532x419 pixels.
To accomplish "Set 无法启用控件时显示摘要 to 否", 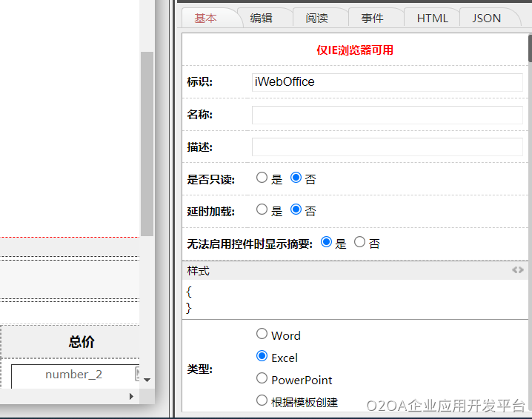I will coord(360,242).
